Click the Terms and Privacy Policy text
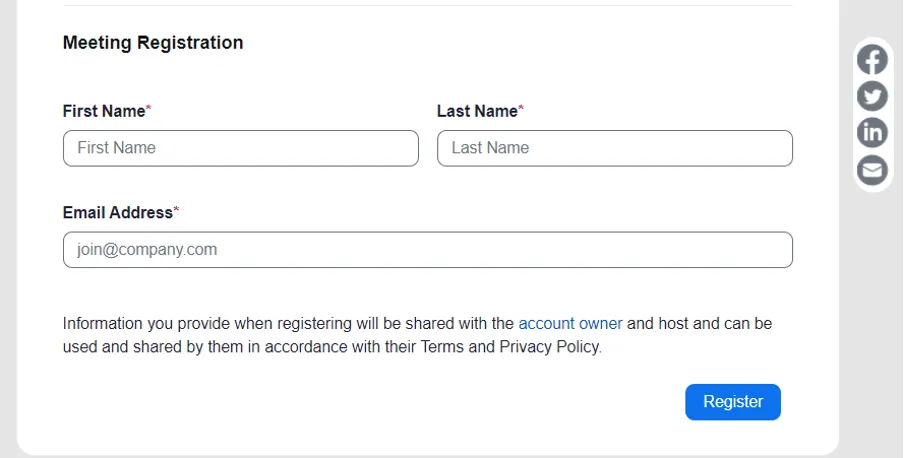Viewport: 904px width, 458px height. 510,348
